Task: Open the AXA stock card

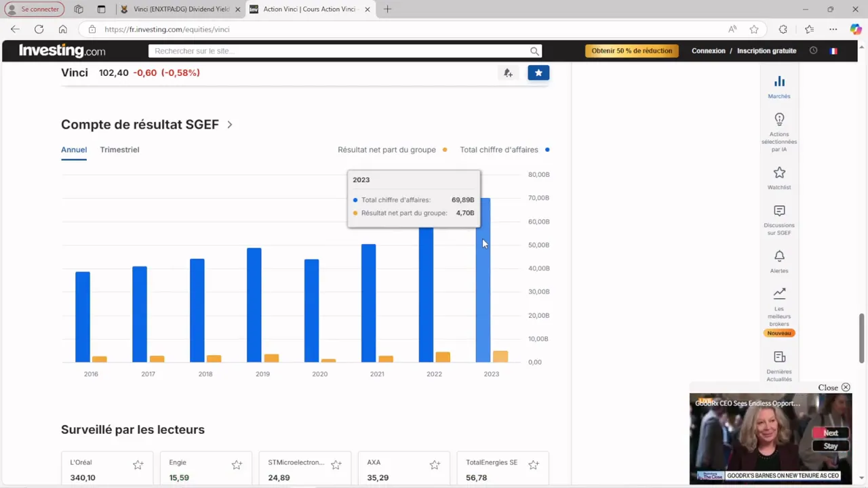Action: coord(404,469)
